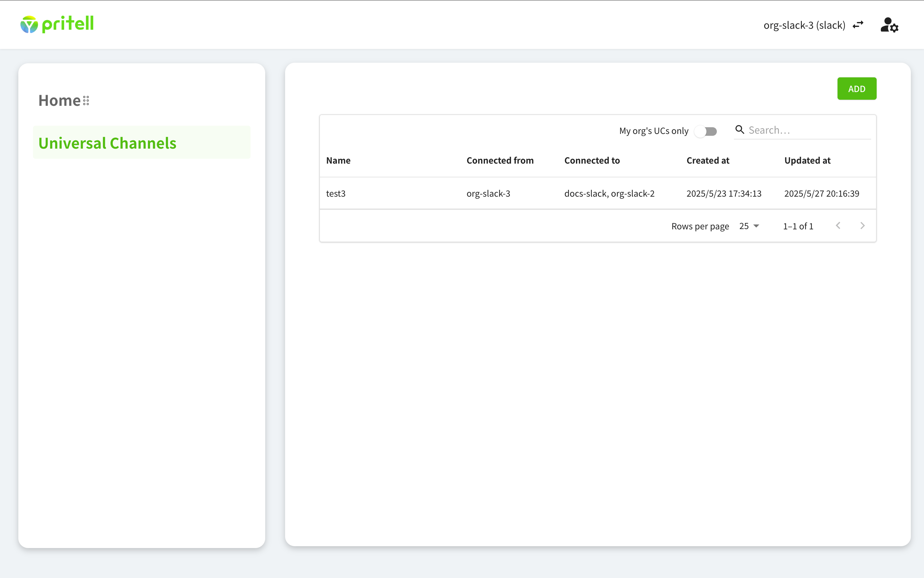Click updated date 2025/5/27 20:16:39
924x578 pixels.
click(x=822, y=193)
